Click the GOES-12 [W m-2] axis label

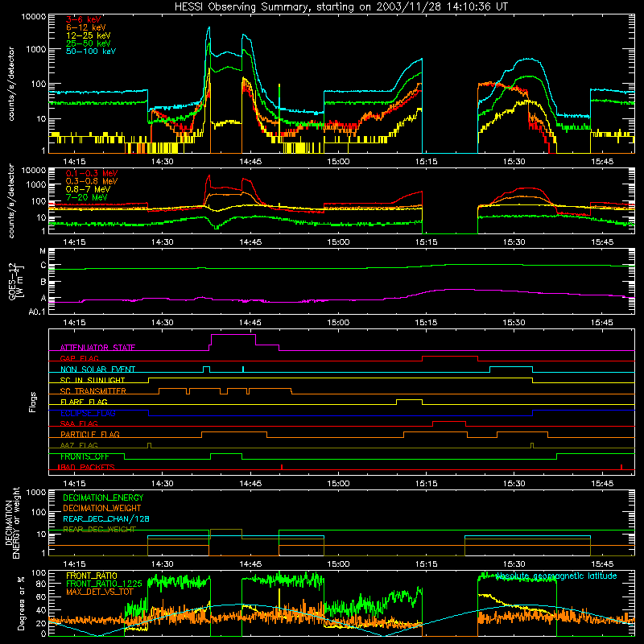pyautogui.click(x=16, y=281)
